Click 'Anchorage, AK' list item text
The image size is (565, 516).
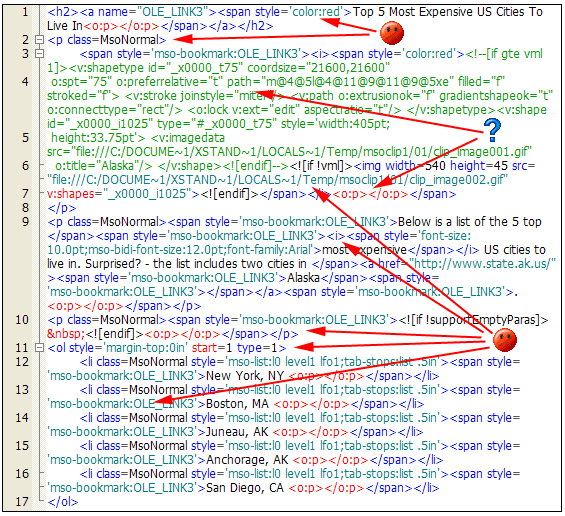(247, 460)
